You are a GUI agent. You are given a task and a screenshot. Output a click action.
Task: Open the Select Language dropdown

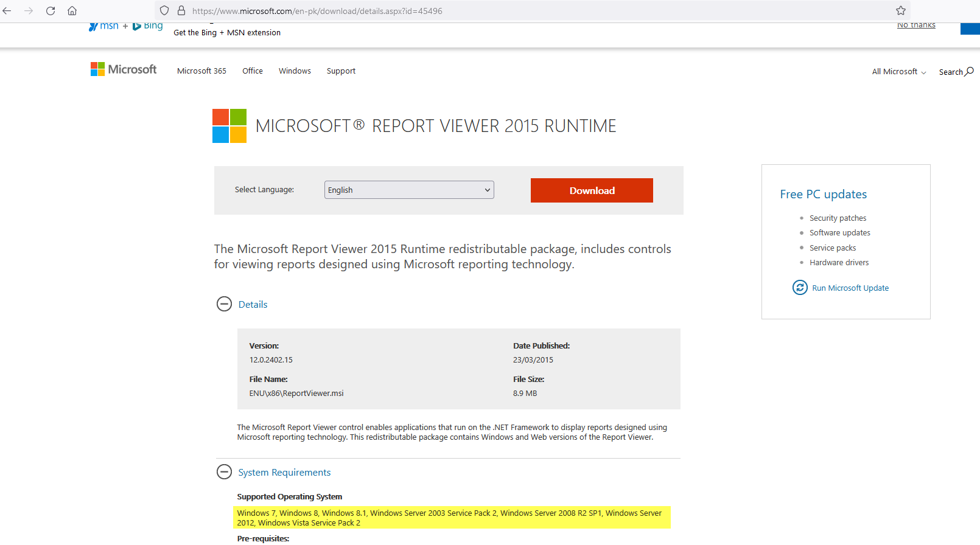tap(409, 190)
